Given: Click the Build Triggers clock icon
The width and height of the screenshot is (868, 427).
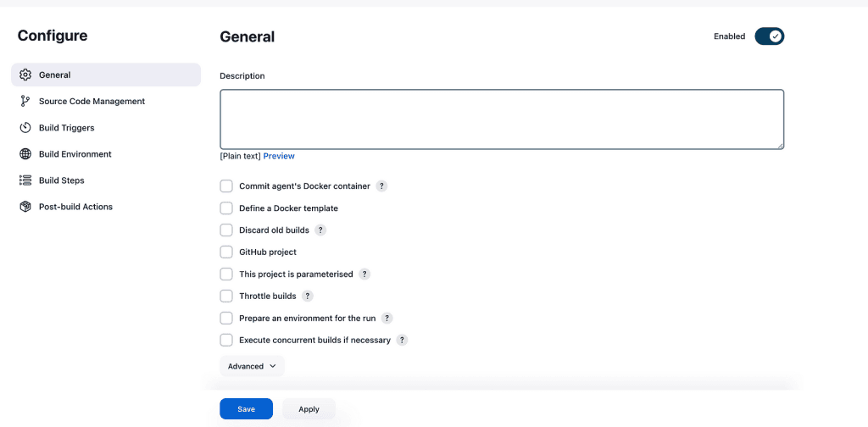Looking at the screenshot, I should click(25, 128).
